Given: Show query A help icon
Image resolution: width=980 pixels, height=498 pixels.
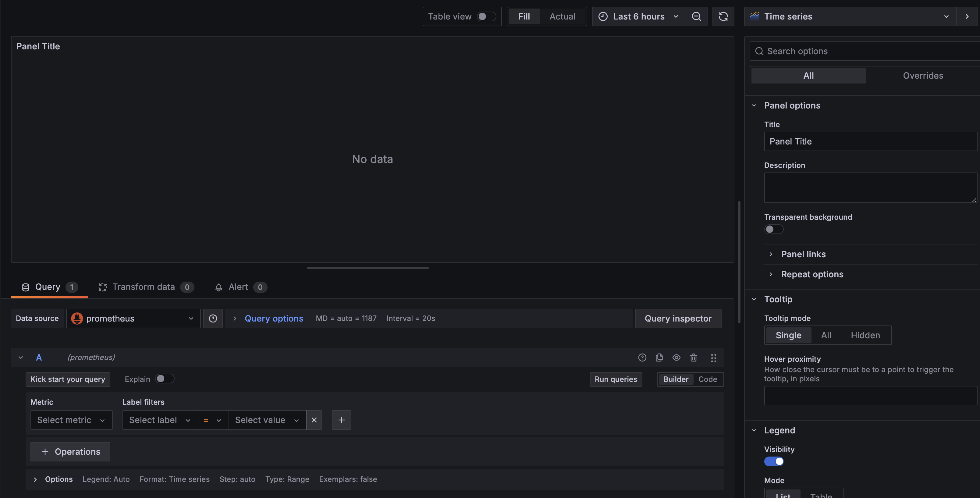Looking at the screenshot, I should point(642,357).
